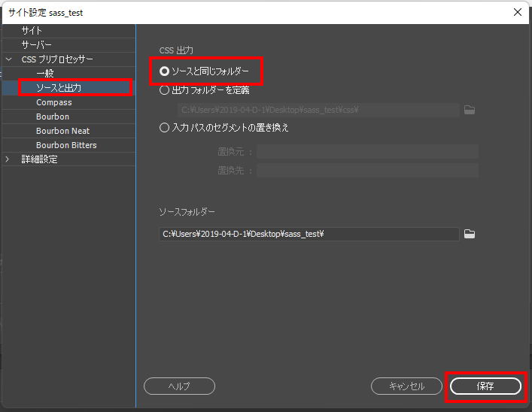
Task: Expand the 詳細設定 tree section
Action: point(8,159)
